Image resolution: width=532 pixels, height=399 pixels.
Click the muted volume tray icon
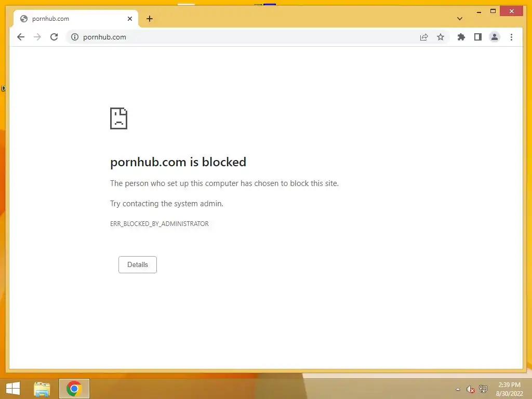tap(470, 389)
